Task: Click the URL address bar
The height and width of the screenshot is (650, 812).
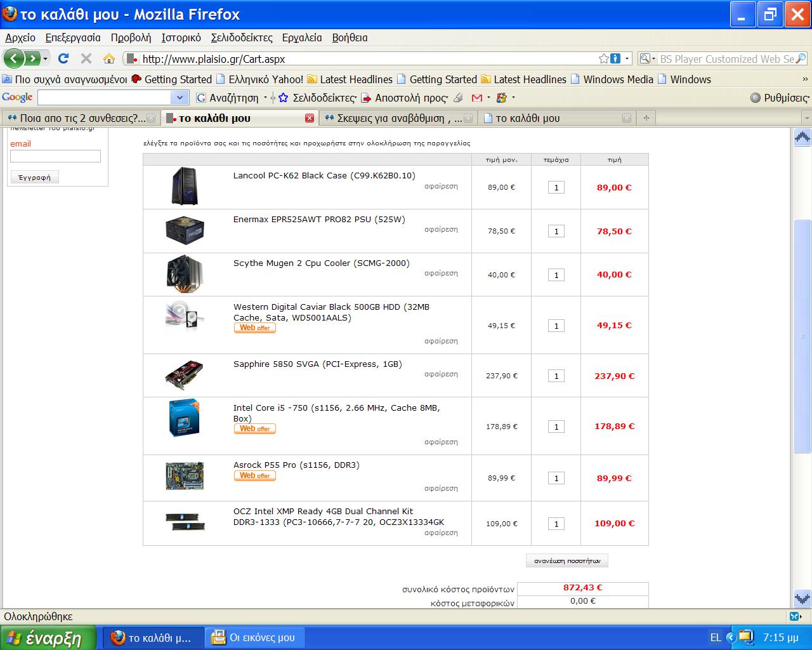Action: 368,58
